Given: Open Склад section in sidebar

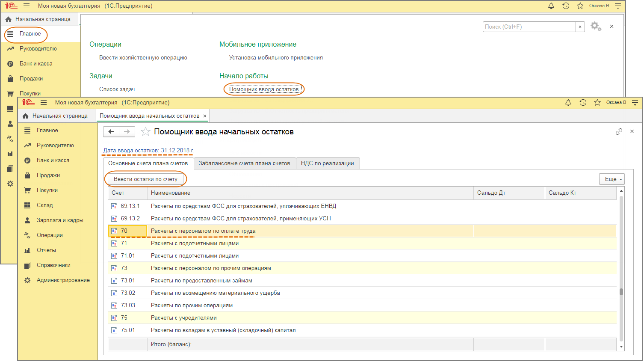Looking at the screenshot, I should pos(44,205).
